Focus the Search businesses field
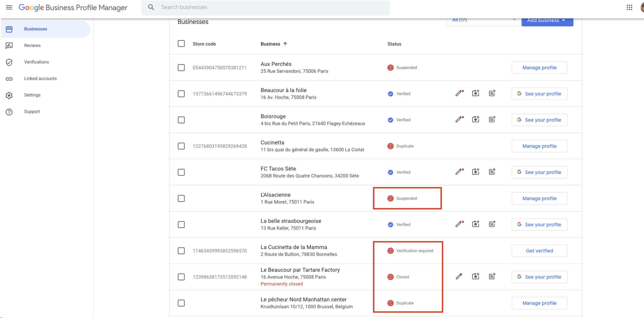This screenshot has height=318, width=644. 273,7
